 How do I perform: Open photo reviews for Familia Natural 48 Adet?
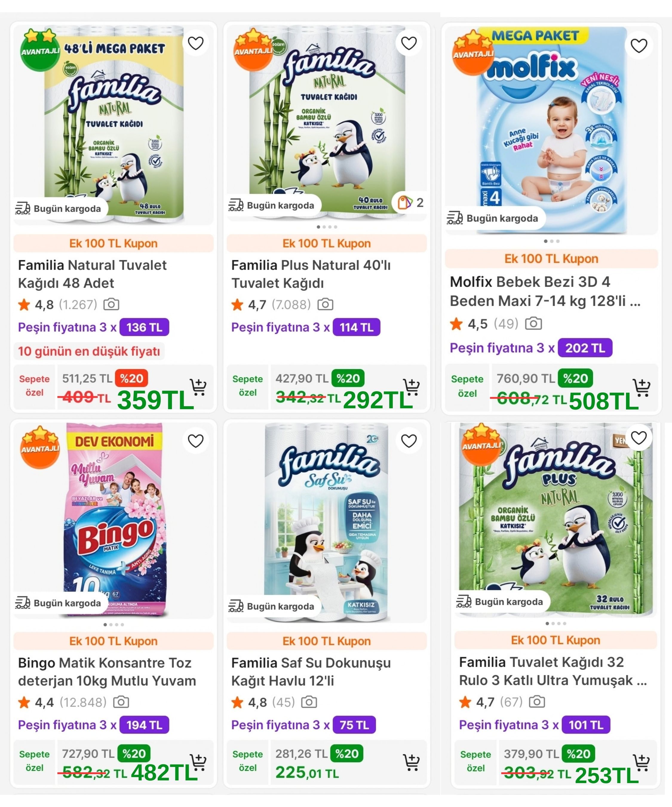[111, 304]
